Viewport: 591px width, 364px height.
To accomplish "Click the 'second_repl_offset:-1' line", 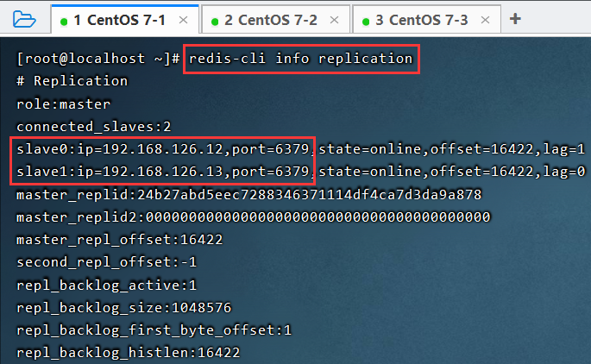I will 106,262.
